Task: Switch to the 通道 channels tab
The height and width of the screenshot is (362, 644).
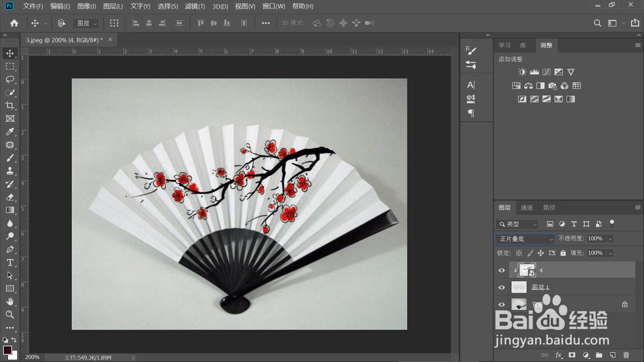Action: click(526, 207)
